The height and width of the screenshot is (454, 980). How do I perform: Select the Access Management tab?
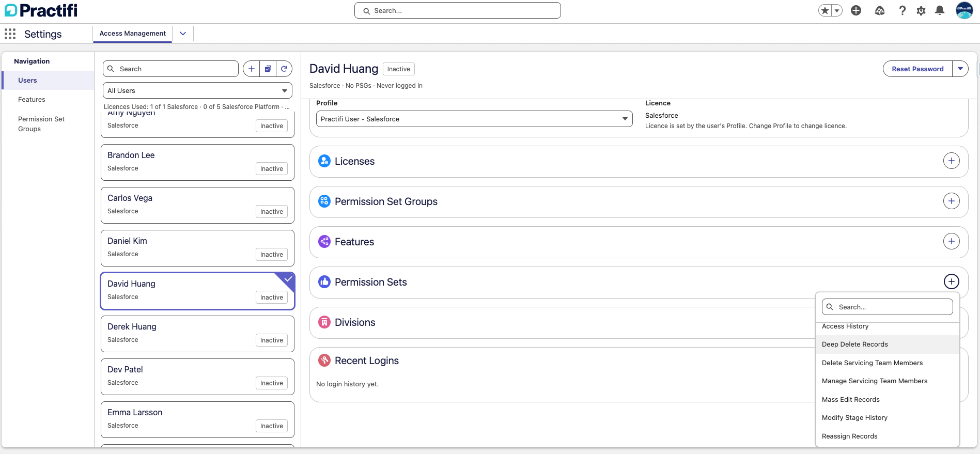(133, 34)
